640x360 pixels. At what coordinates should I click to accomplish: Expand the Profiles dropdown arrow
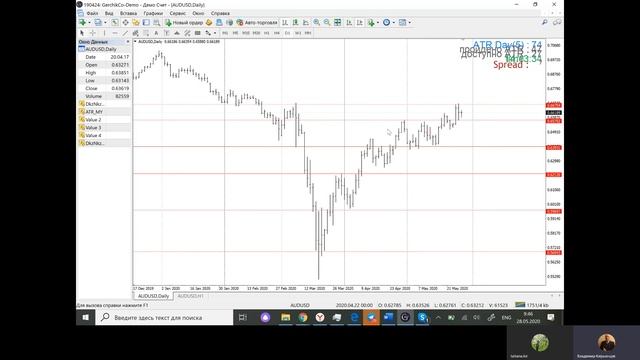105,22
